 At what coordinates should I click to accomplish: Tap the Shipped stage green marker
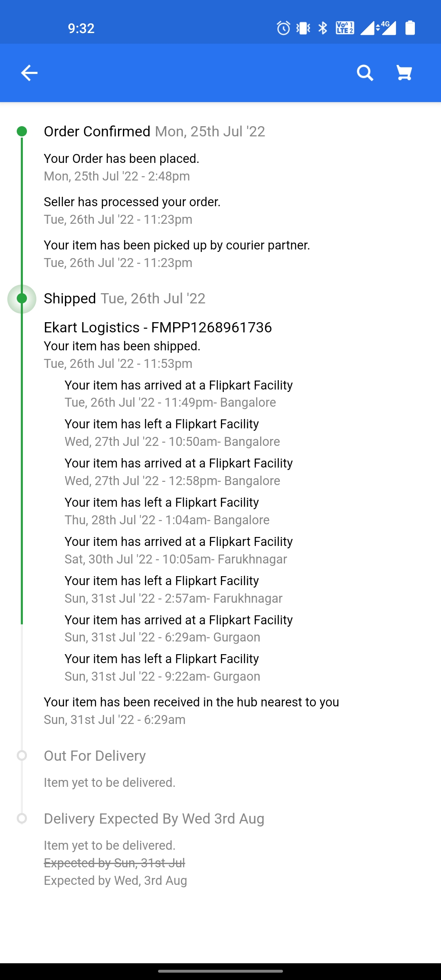(22, 298)
